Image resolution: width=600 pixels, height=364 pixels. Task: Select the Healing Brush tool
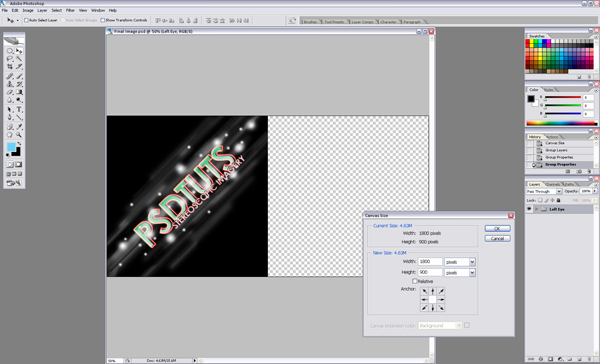10,76
